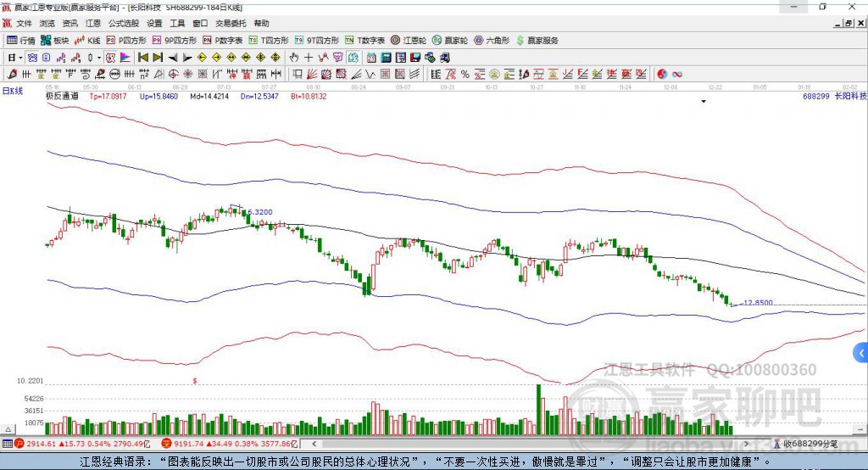Click the Shanghai index 2914.61 status entry

[82, 444]
